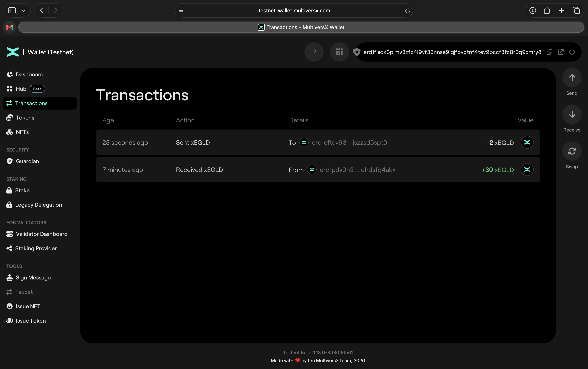Click the Safari address bar
The image size is (588, 369).
coord(294,10)
